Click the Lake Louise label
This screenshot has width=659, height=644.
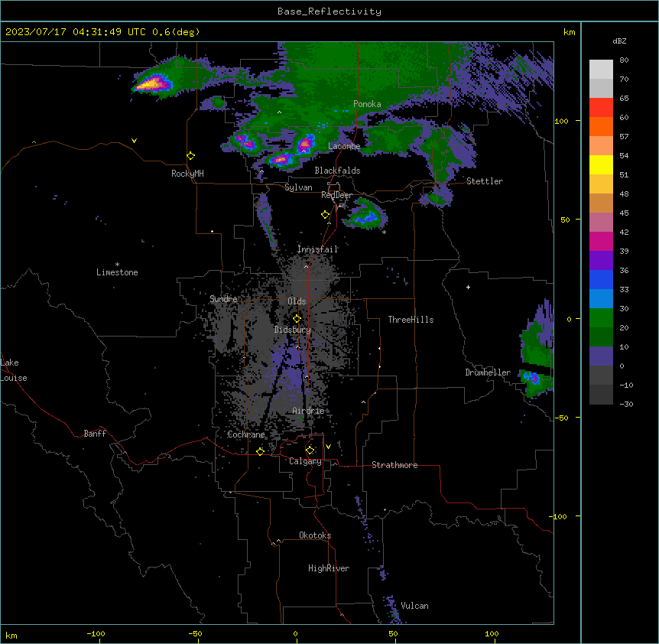click(x=14, y=370)
